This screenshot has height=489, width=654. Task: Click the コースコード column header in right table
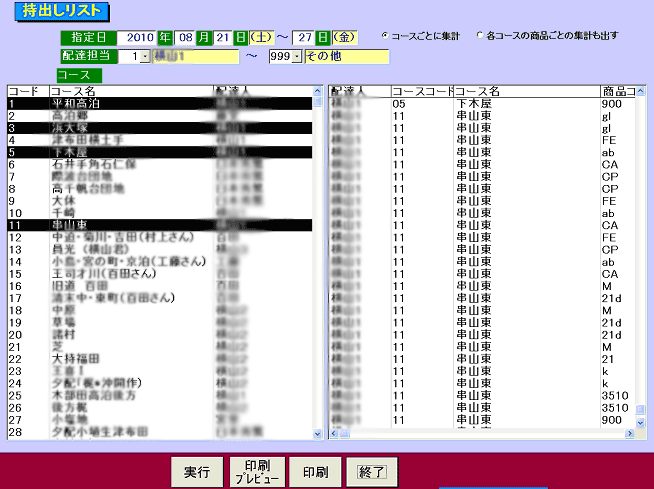[421, 91]
